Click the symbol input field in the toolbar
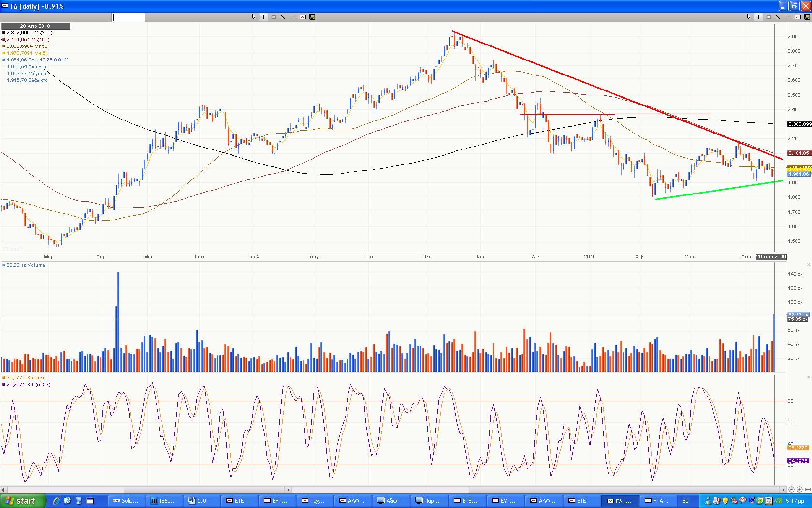This screenshot has width=812, height=508. [x=129, y=17]
